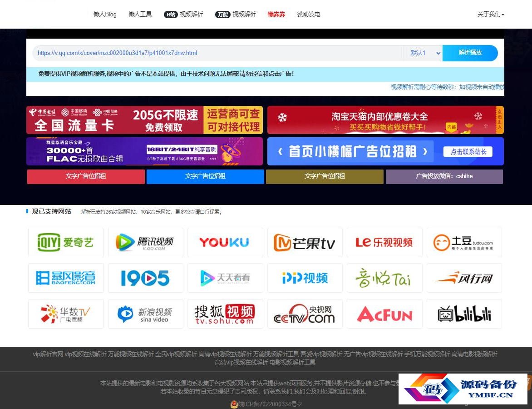Expand the 关于我们 menu

click(x=491, y=14)
